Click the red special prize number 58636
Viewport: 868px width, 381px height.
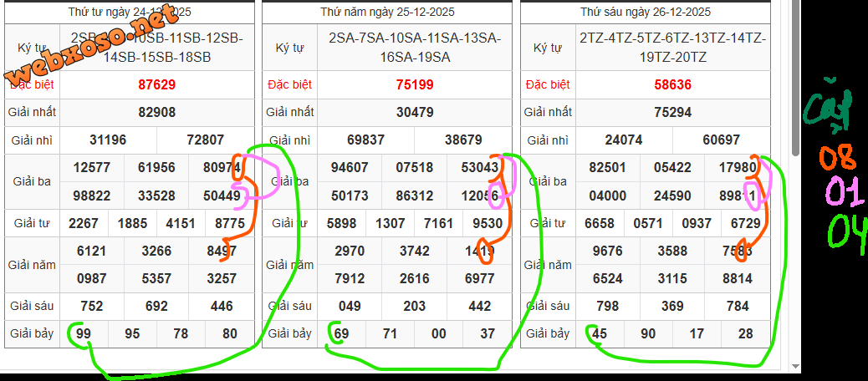(672, 84)
